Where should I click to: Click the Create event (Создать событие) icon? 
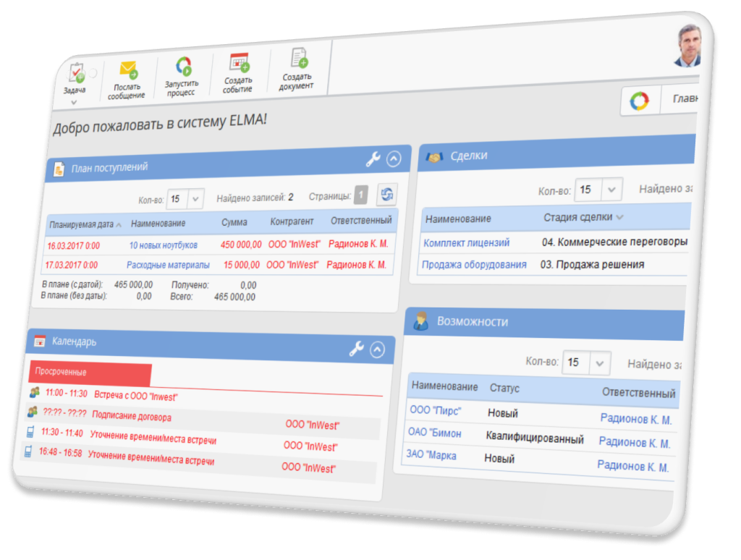239,63
